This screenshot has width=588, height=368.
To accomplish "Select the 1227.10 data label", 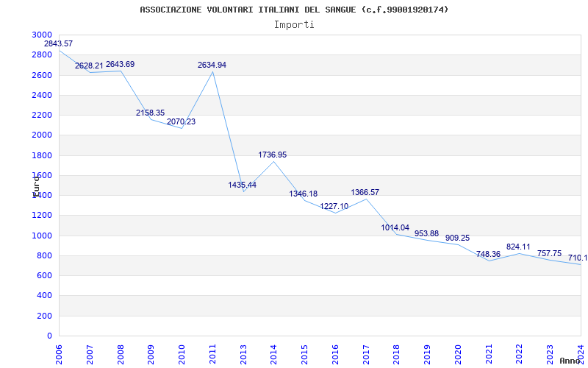I will (x=334, y=206).
